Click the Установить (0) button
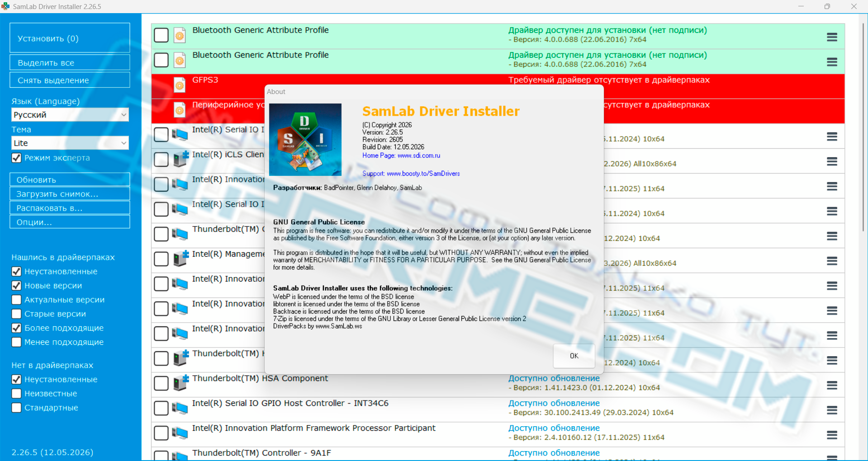This screenshot has width=868, height=461. point(70,38)
